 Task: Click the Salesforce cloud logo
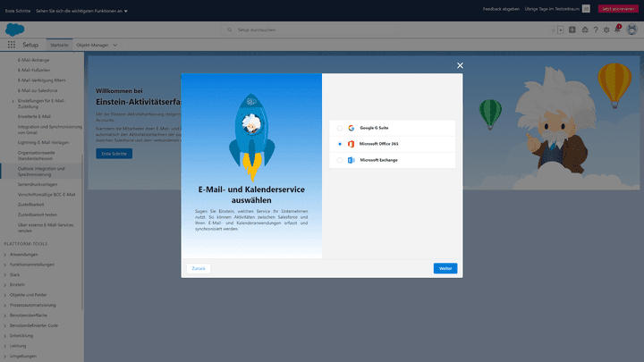[13, 29]
